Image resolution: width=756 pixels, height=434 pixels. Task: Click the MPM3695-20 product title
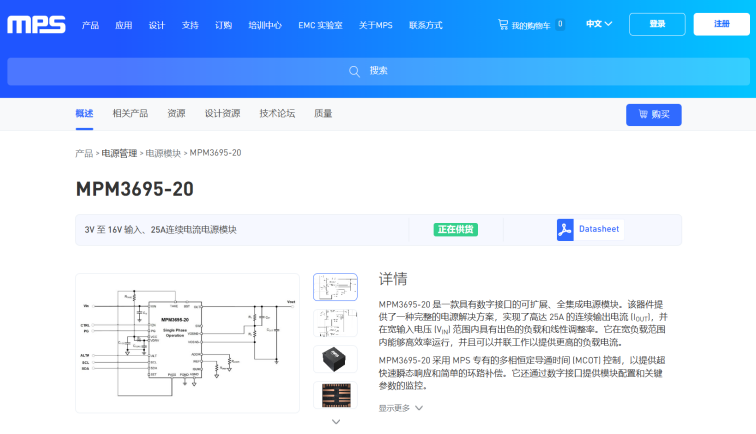[x=135, y=189]
